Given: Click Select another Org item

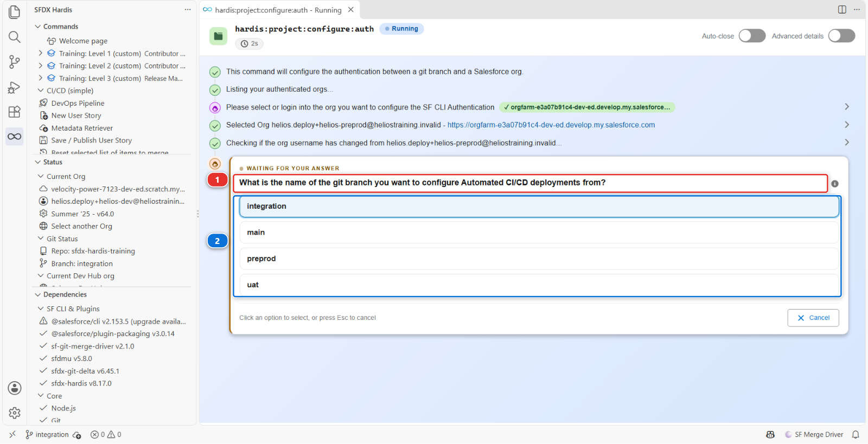Looking at the screenshot, I should 81,226.
